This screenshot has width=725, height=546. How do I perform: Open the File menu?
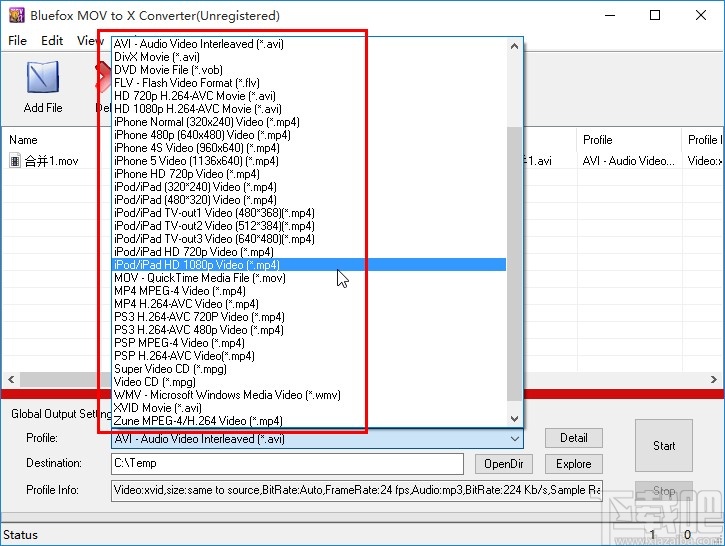(x=18, y=41)
